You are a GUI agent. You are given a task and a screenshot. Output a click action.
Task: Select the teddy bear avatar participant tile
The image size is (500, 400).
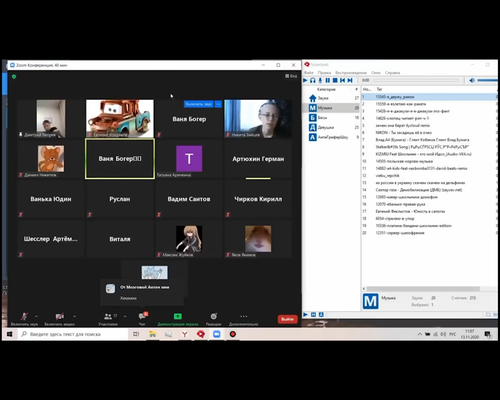(x=51, y=159)
